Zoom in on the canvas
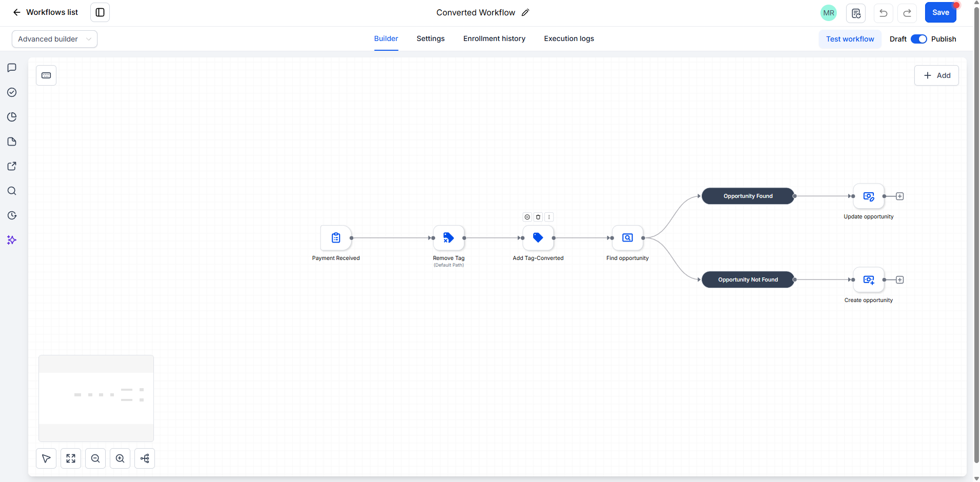This screenshot has width=980, height=482. 120,458
